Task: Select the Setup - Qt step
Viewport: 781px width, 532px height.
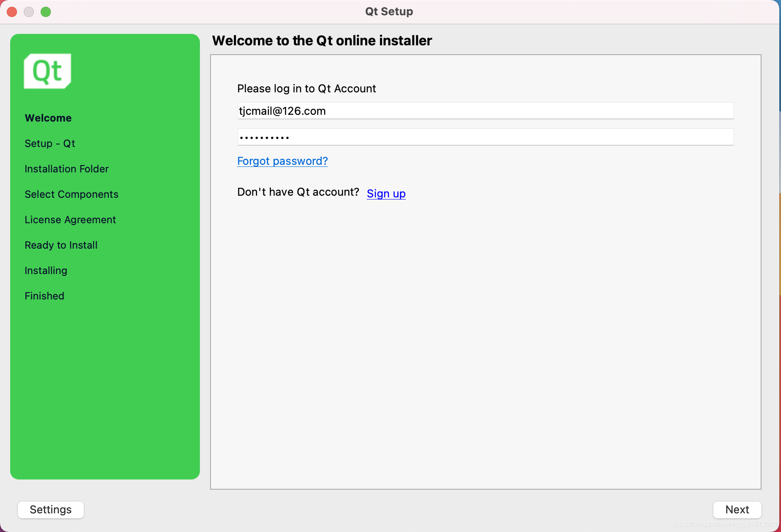Action: [x=50, y=143]
